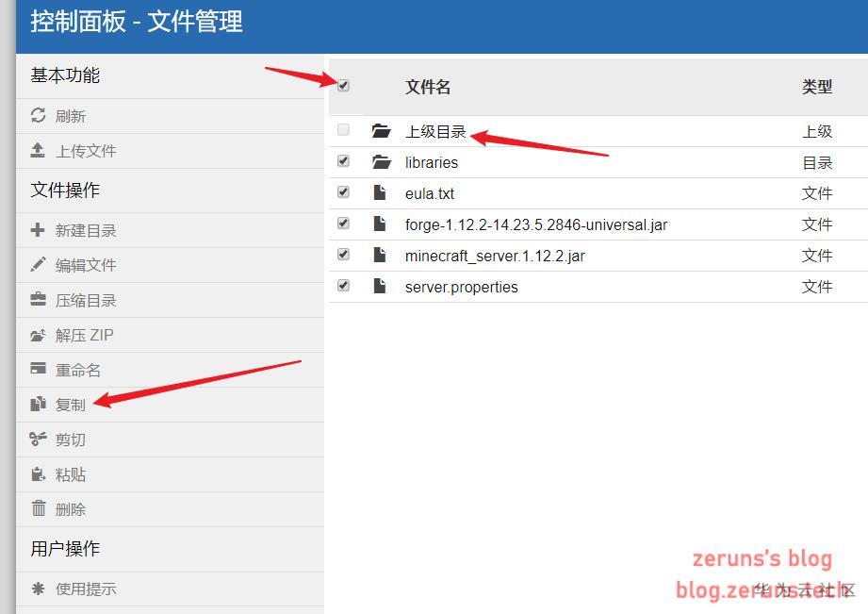This screenshot has height=614, width=868.
Task: Click the upload icon beside 上传文件
Action: tap(38, 150)
